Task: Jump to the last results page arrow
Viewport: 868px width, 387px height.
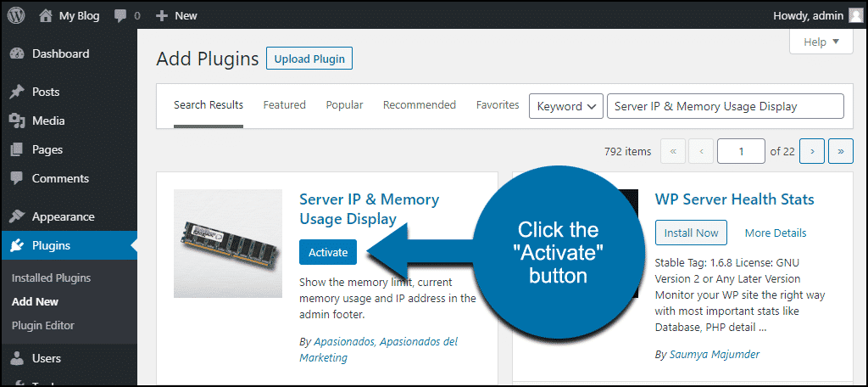Action: tap(841, 151)
